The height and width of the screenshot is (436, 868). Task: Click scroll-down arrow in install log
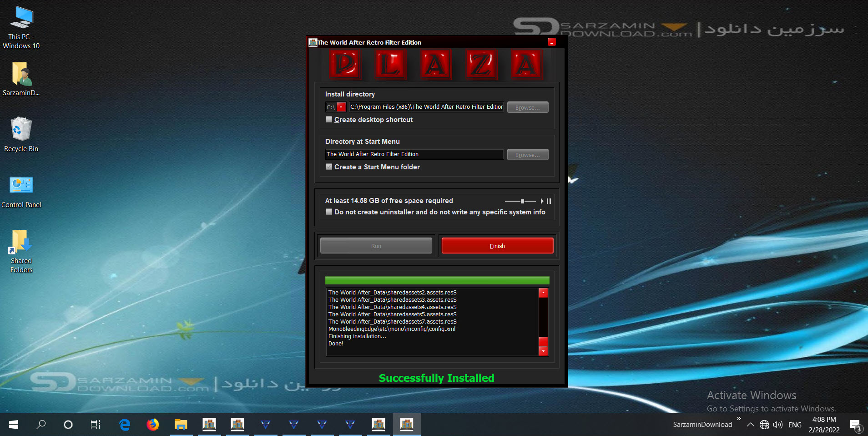point(543,351)
